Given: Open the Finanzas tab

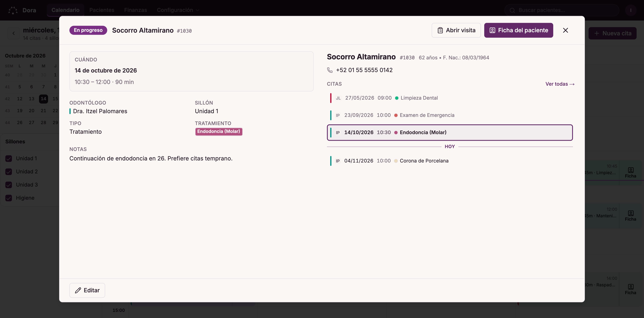Looking at the screenshot, I should pos(136,10).
